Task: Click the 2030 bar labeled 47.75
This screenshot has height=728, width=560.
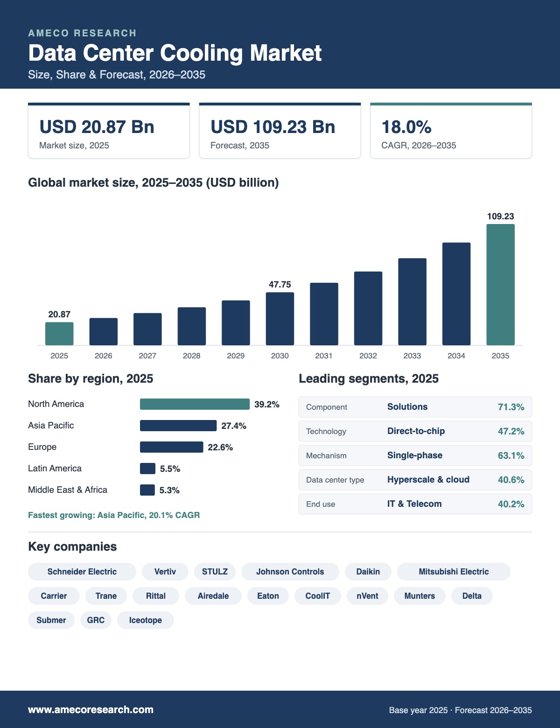Action: click(280, 319)
